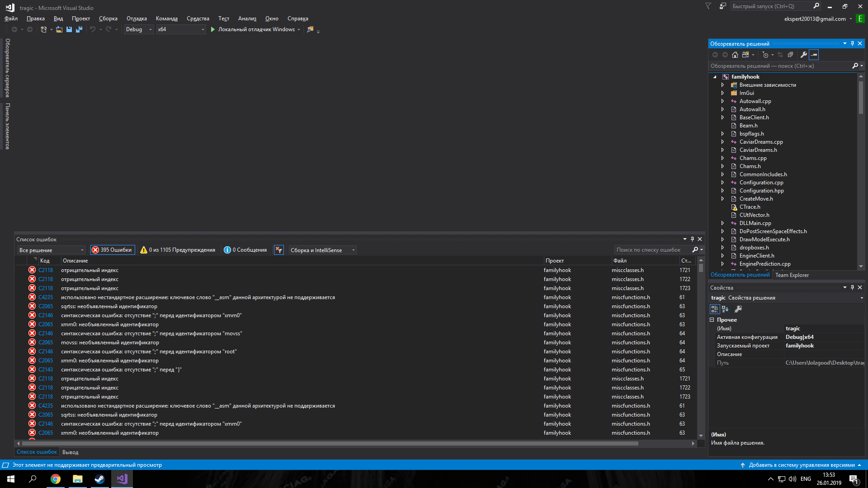Click the New Project toolbar icon
This screenshot has height=488, width=868.
[44, 29]
